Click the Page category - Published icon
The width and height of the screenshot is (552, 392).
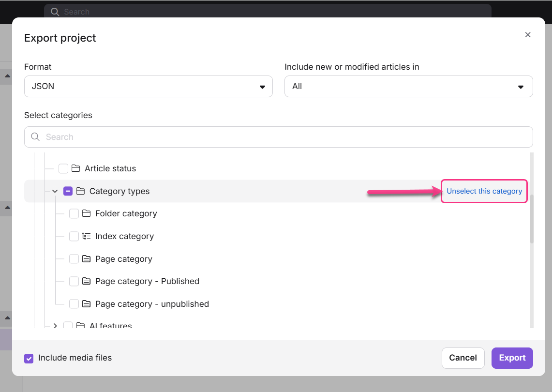point(86,281)
